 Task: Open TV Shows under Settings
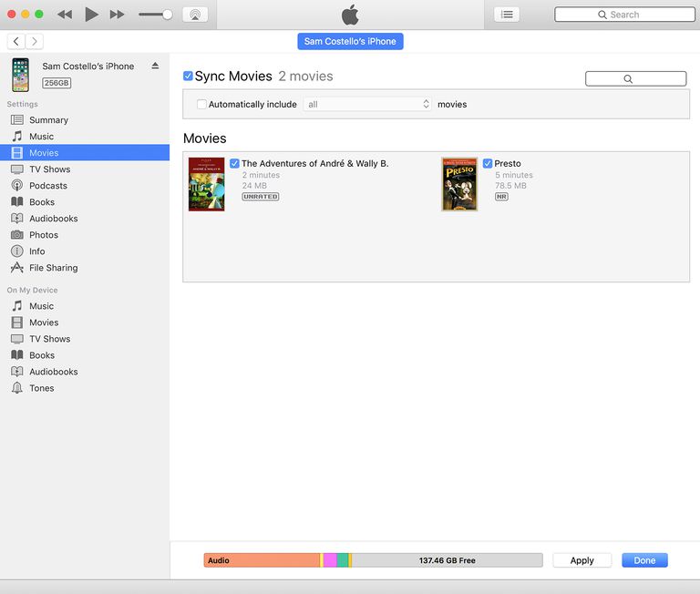coord(85,169)
